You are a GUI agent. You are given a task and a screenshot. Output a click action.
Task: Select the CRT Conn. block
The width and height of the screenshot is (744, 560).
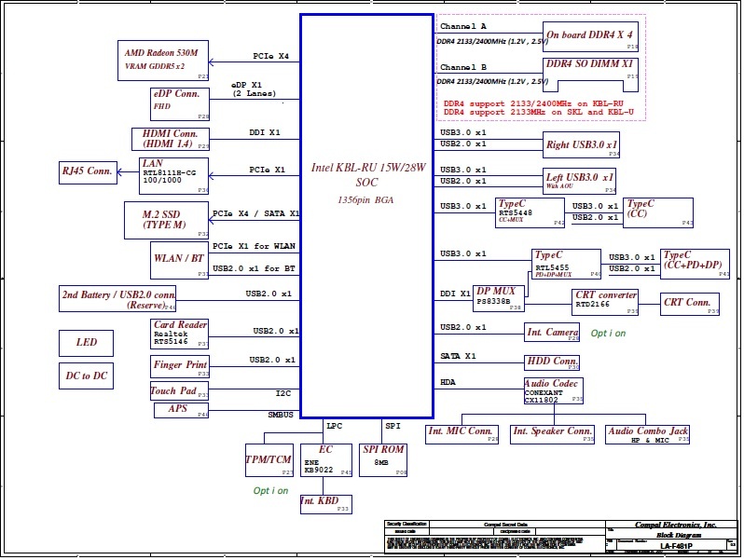(689, 304)
